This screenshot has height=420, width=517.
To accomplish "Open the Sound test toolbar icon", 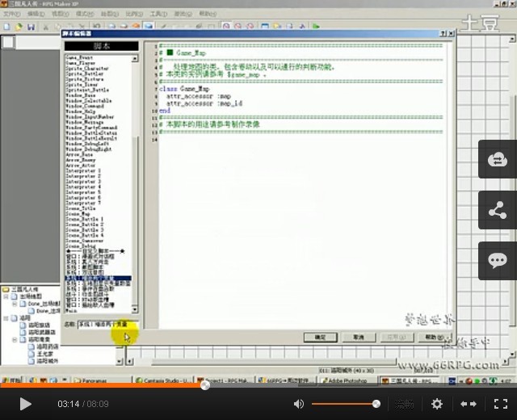I will (301, 27).
